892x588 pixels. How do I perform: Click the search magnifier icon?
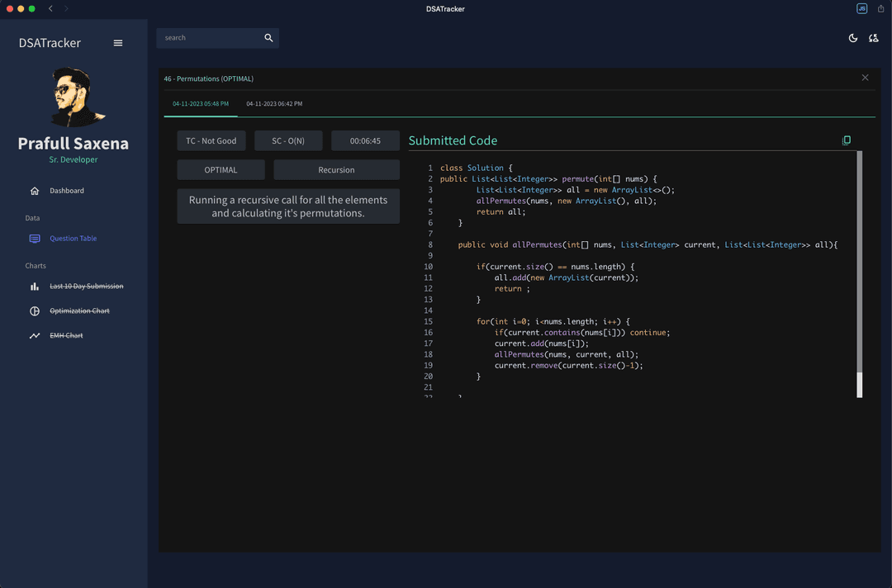click(x=268, y=38)
